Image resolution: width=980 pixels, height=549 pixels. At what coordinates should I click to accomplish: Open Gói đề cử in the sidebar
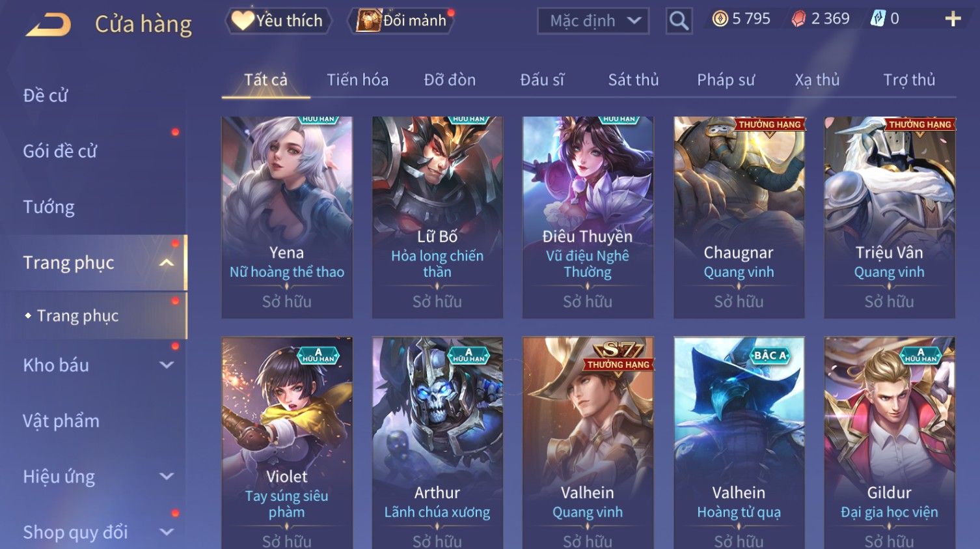[60, 151]
